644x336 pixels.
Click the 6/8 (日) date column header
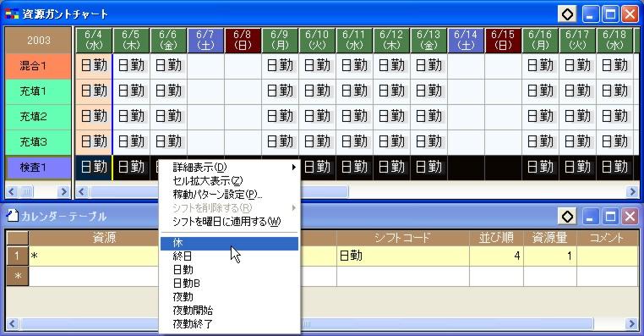click(243, 40)
